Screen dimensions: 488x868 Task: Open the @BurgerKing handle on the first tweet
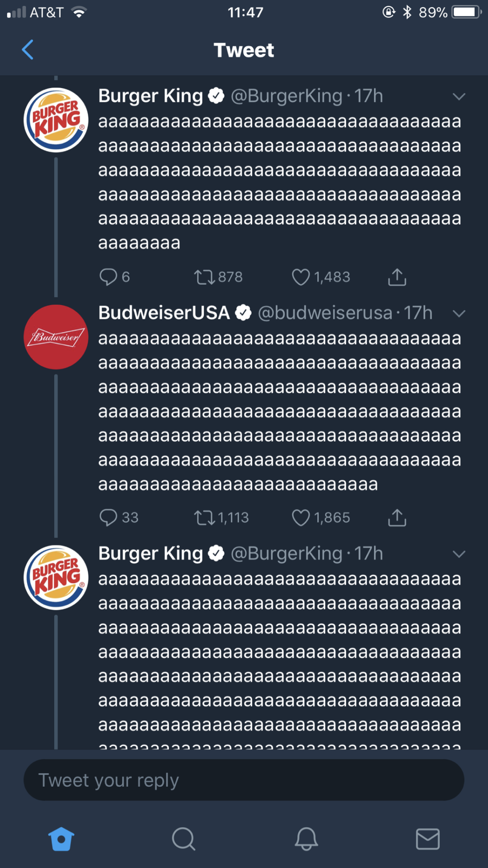coord(286,96)
